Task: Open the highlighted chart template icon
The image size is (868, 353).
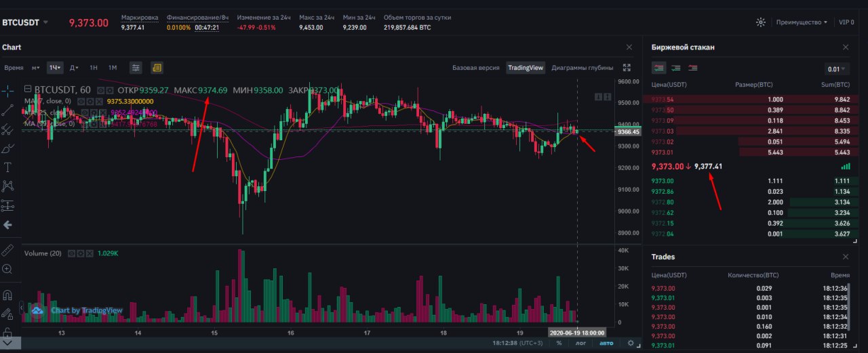Action: [157, 68]
